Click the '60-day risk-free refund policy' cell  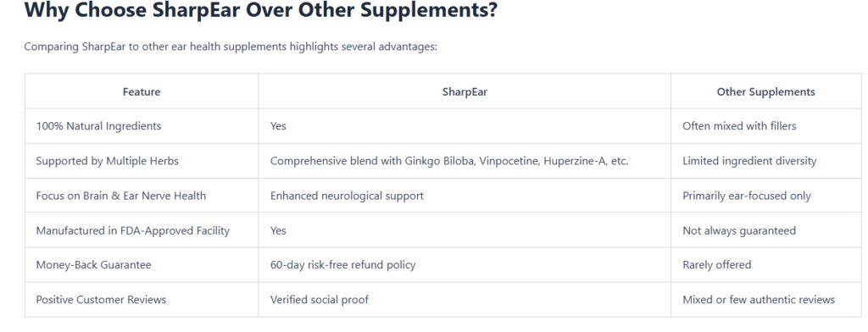coord(465,265)
